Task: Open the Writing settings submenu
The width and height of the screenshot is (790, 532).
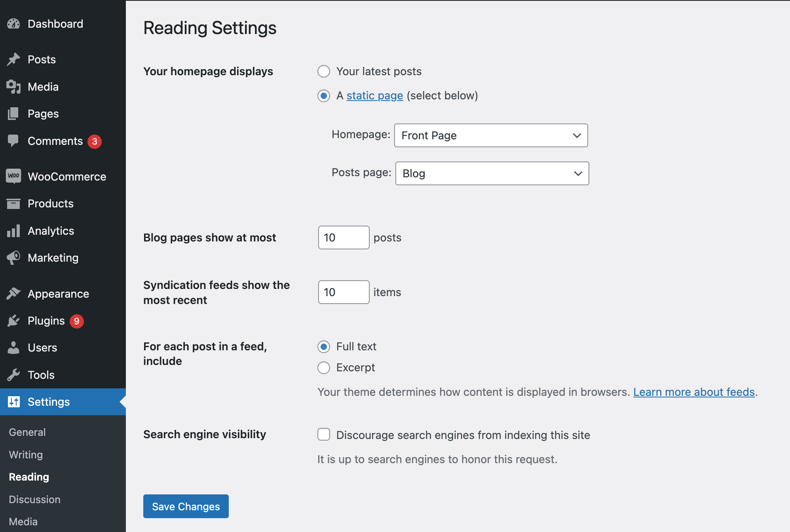Action: click(x=26, y=455)
